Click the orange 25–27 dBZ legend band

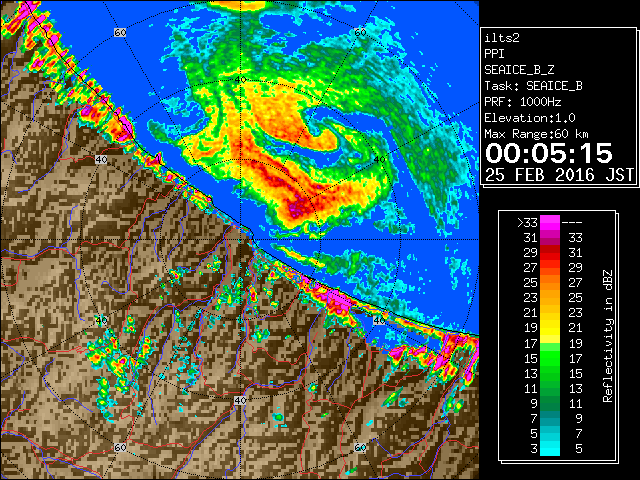[550, 283]
